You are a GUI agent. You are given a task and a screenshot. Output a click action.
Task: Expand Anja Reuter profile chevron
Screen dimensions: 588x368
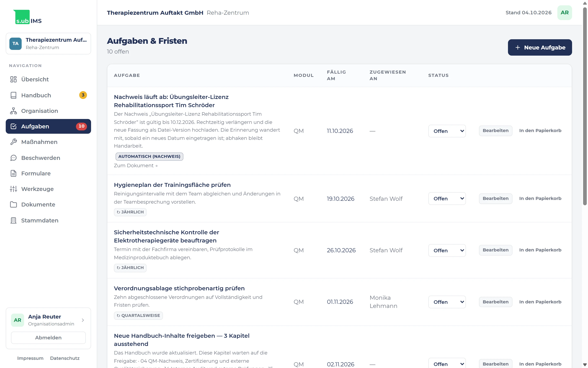[x=83, y=320]
